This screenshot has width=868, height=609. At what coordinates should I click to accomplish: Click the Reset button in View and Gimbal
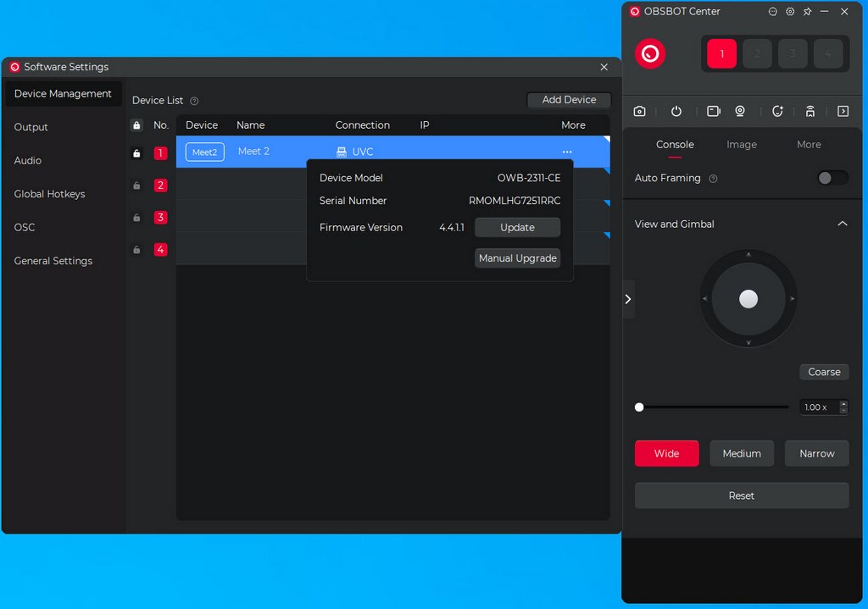tap(742, 496)
